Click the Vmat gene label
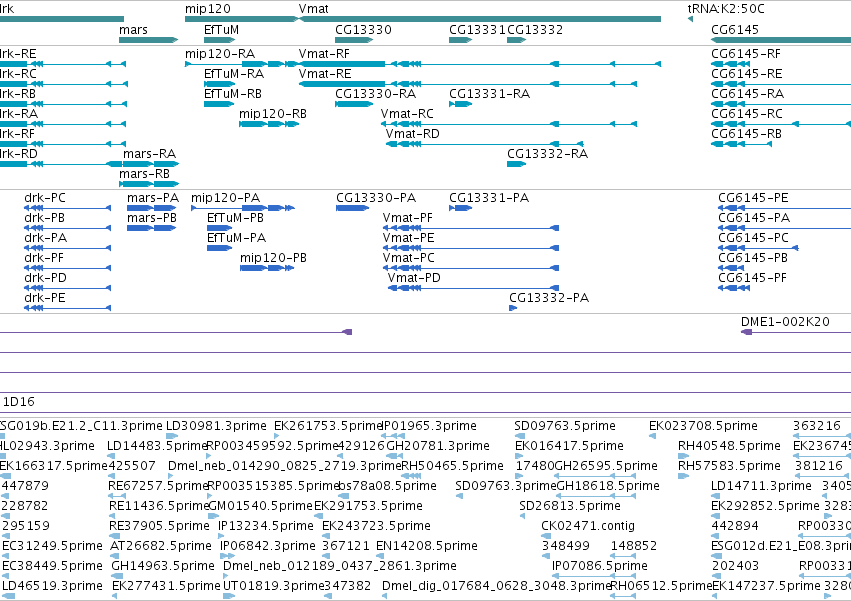Viewport: 851px width, 601px height. coord(313,9)
